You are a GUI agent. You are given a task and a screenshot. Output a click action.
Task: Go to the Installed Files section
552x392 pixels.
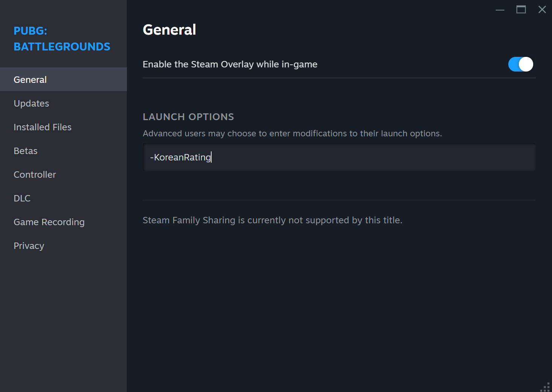click(x=43, y=127)
